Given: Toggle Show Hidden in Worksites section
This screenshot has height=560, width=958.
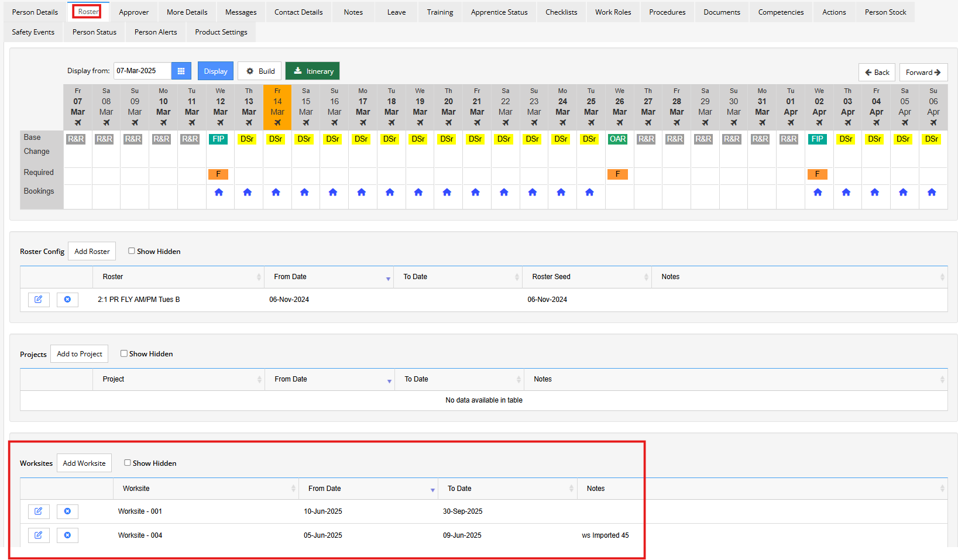Looking at the screenshot, I should coord(128,463).
